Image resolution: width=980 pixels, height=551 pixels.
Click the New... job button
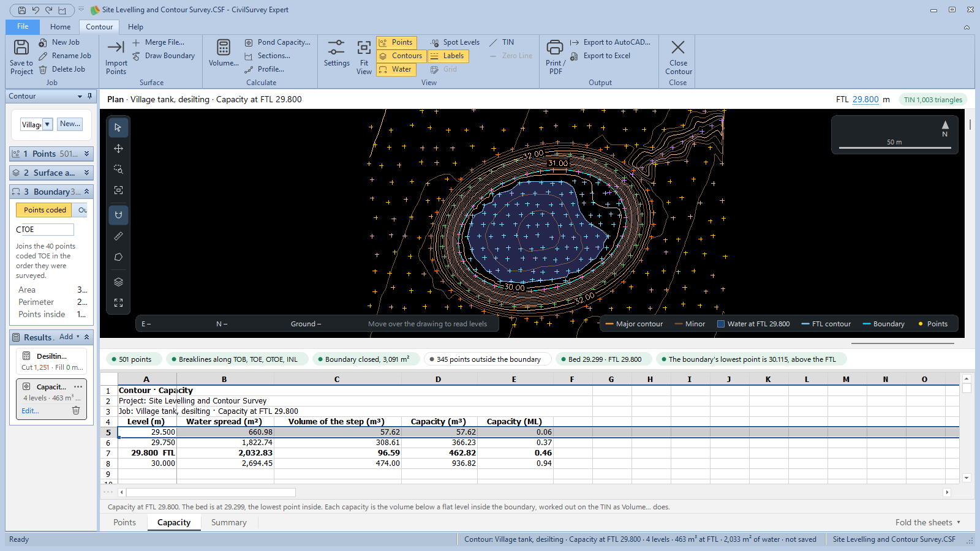(70, 124)
